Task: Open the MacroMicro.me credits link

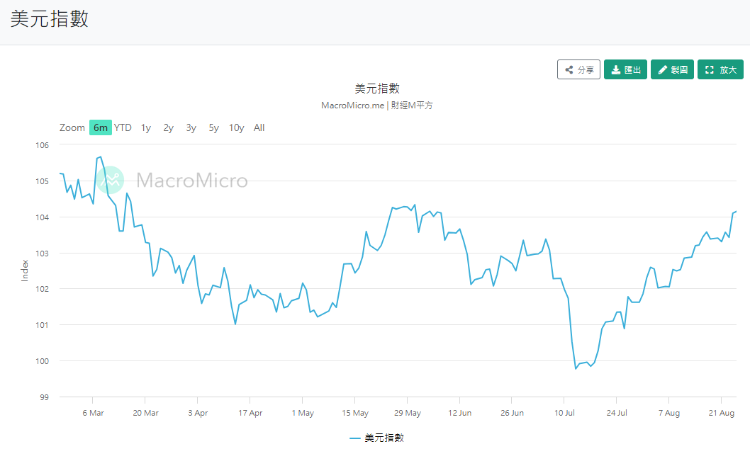Action: pos(352,104)
